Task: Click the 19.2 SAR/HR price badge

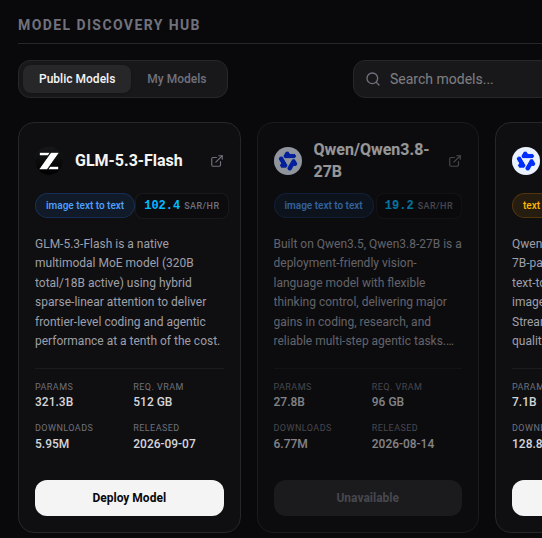Action: coord(419,206)
